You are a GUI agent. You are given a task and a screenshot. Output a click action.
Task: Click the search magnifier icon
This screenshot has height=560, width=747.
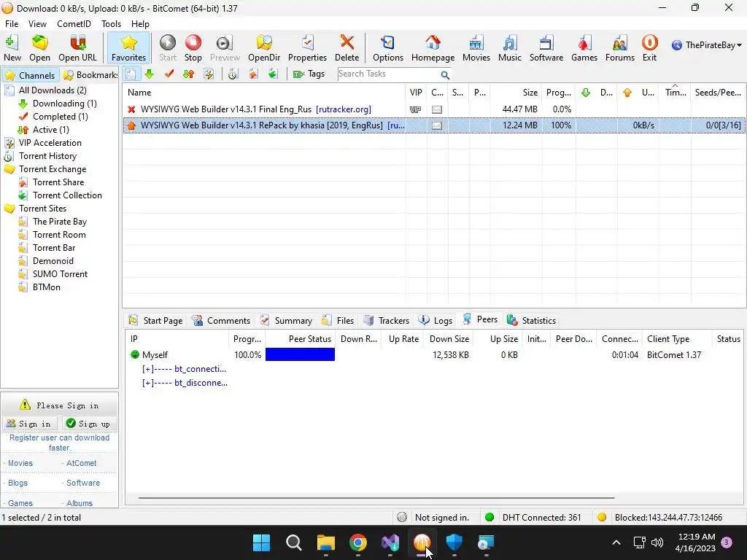[x=445, y=75]
